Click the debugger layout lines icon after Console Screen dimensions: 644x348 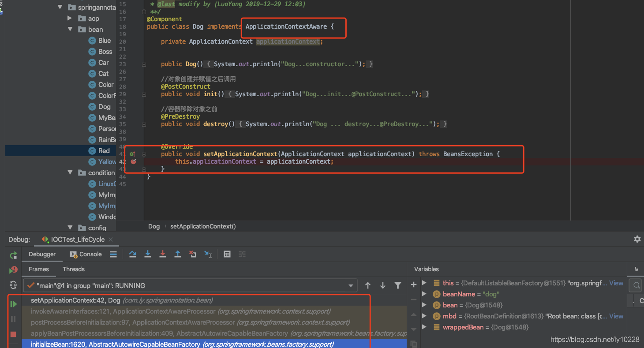pyautogui.click(x=113, y=254)
